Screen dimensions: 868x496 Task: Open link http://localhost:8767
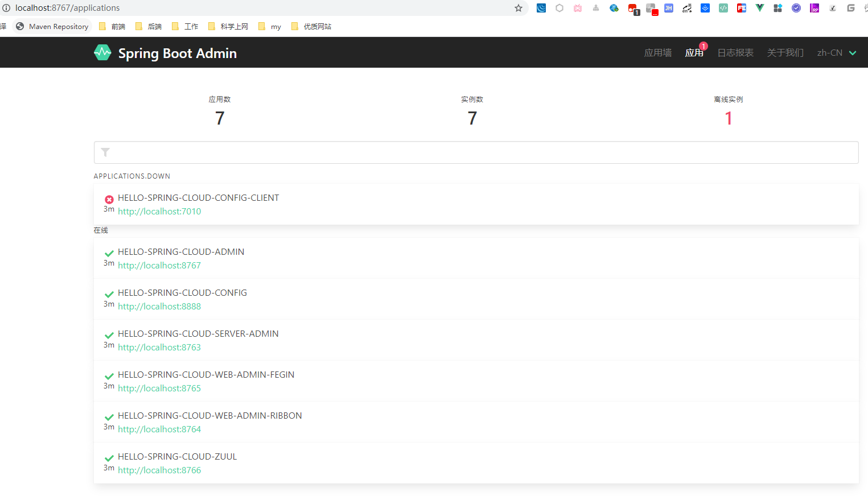(159, 265)
